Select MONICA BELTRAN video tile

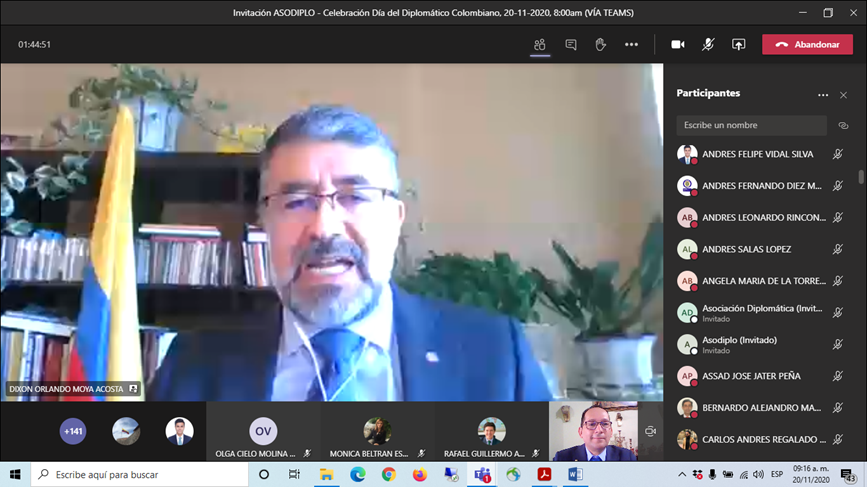377,432
